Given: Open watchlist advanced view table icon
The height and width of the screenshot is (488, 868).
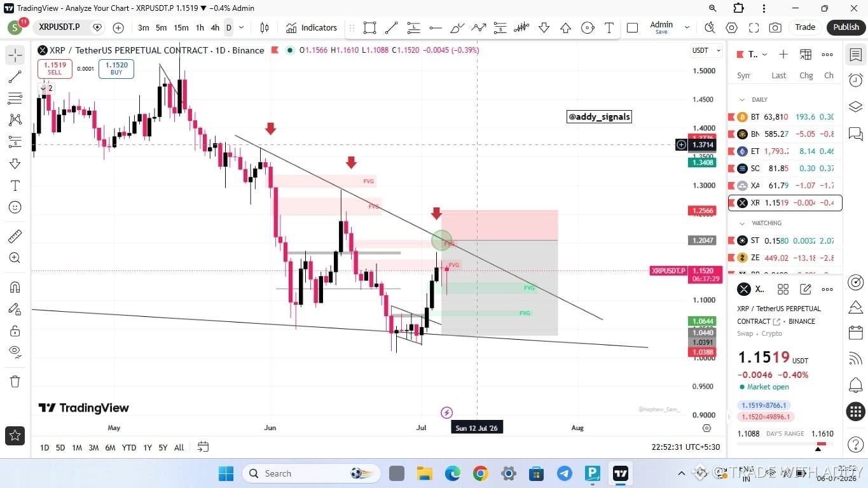Looking at the screenshot, I should coord(806,55).
